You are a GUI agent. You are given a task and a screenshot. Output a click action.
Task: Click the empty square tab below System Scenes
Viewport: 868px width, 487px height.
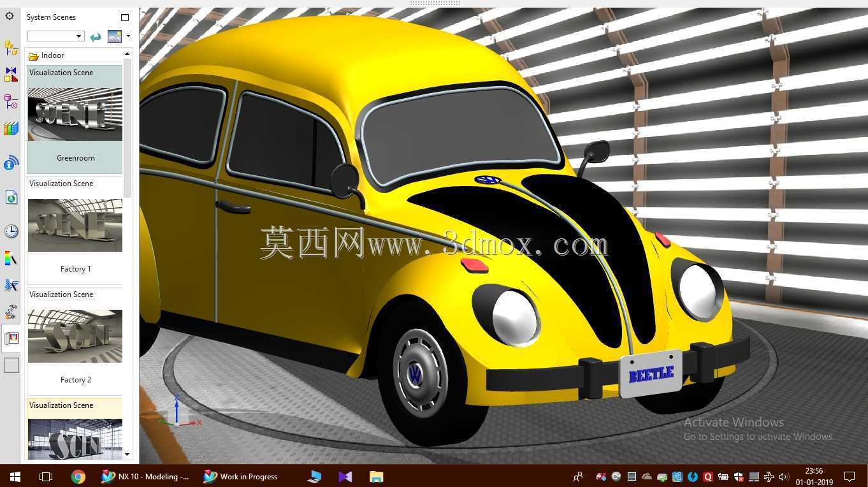coord(11,365)
